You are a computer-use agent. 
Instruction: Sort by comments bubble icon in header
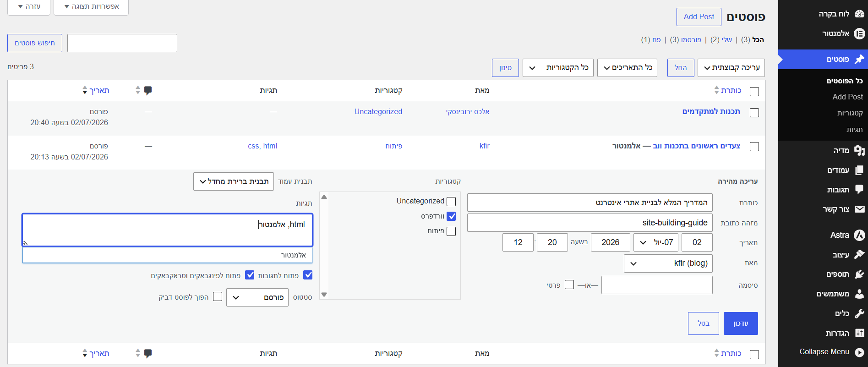pos(148,90)
